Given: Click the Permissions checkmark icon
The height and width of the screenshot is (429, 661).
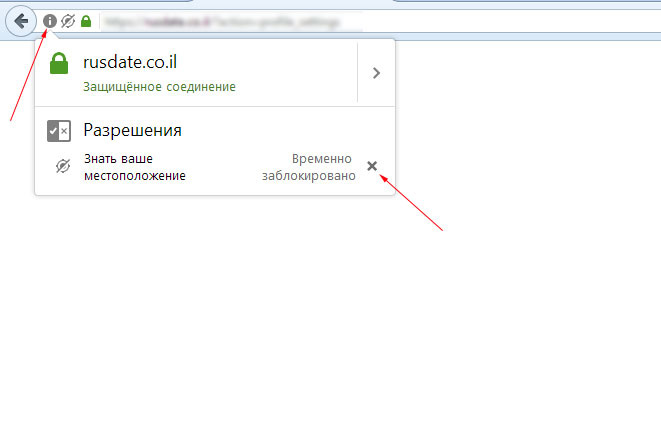Looking at the screenshot, I should [x=59, y=131].
